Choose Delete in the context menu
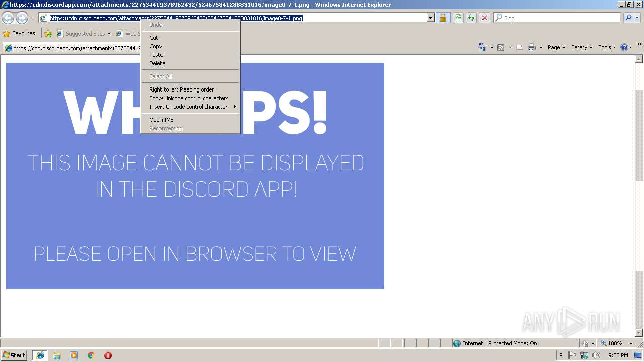 click(x=190, y=63)
